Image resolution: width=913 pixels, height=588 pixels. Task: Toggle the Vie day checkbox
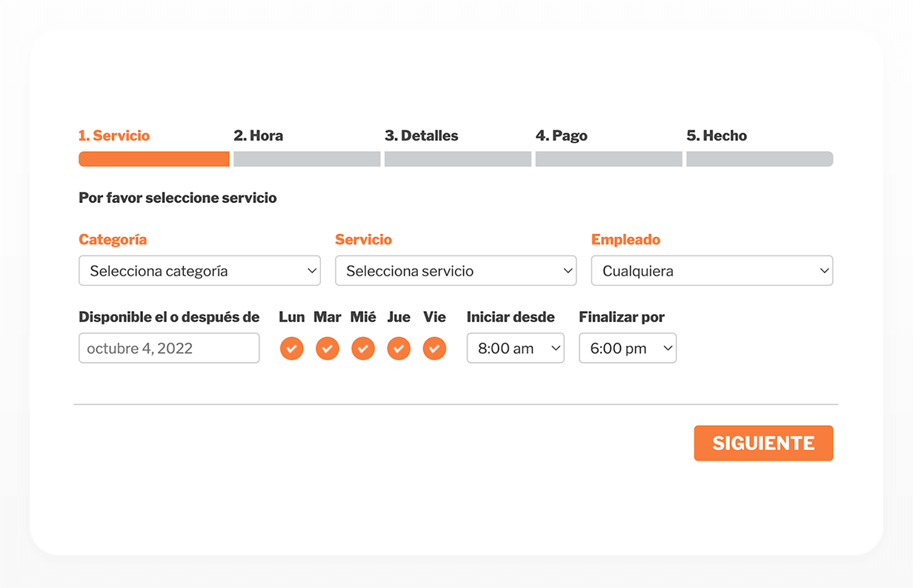coord(435,348)
